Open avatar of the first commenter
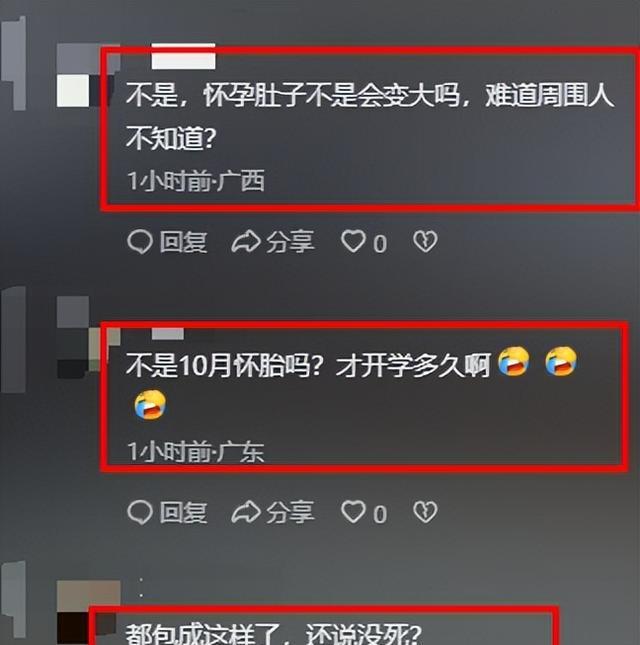Image resolution: width=640 pixels, height=645 pixels. (84, 75)
